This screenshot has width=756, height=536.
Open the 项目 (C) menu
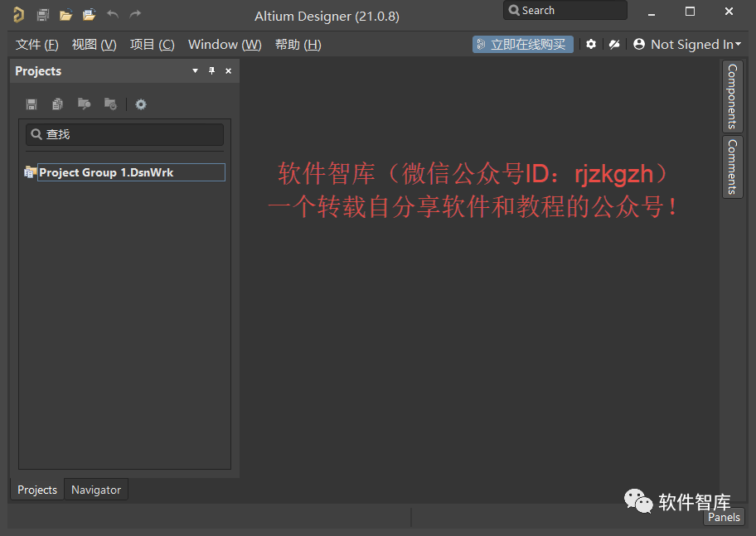point(152,45)
